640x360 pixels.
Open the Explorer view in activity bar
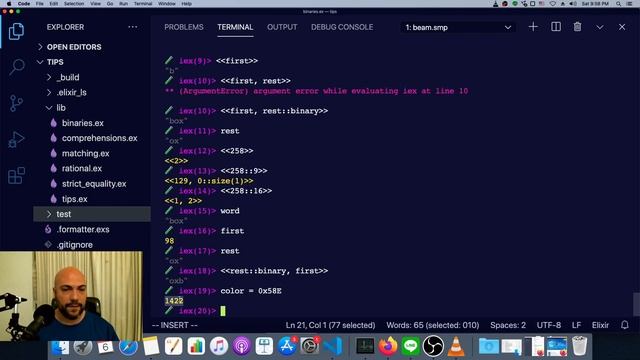tap(16, 31)
